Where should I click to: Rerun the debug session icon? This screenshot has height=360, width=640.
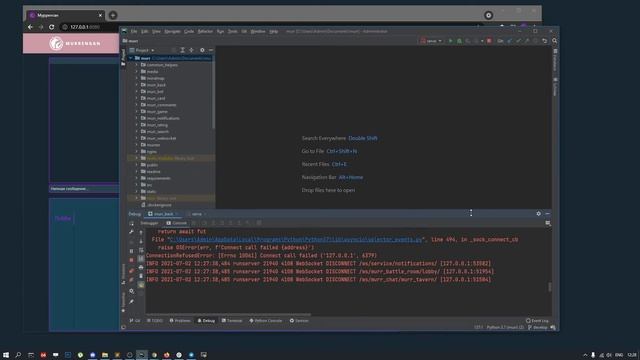coord(131,224)
